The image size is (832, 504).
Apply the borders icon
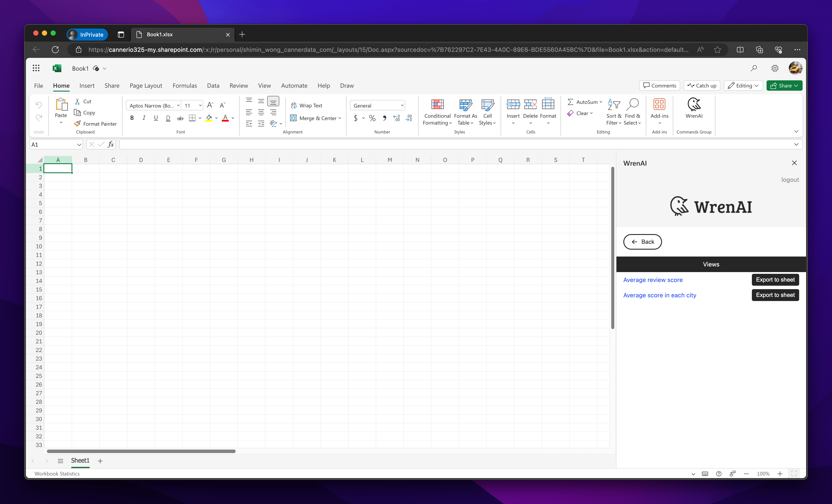192,118
